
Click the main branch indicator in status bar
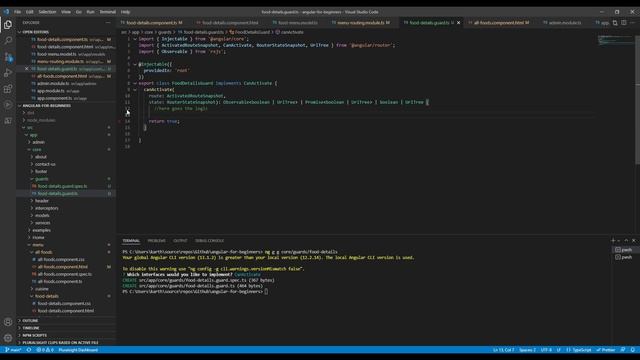tap(13, 350)
